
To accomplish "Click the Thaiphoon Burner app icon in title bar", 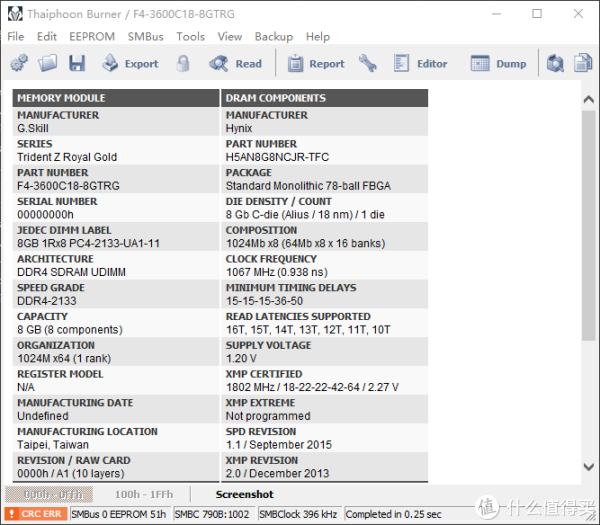I will (15, 14).
